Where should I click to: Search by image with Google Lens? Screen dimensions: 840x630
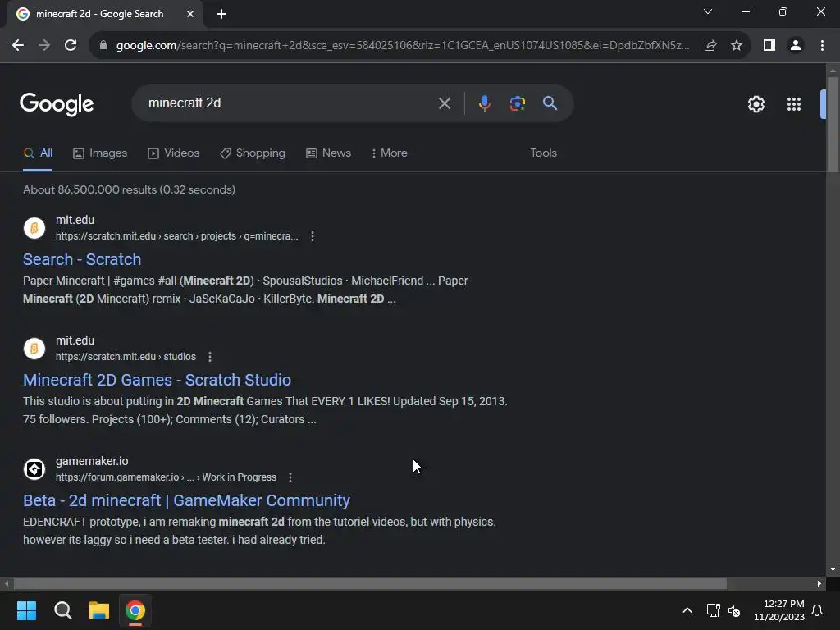(x=518, y=103)
